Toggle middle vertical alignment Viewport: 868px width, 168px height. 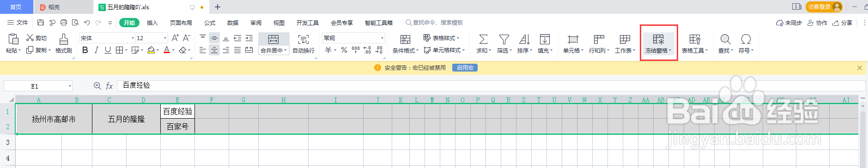tap(214, 38)
